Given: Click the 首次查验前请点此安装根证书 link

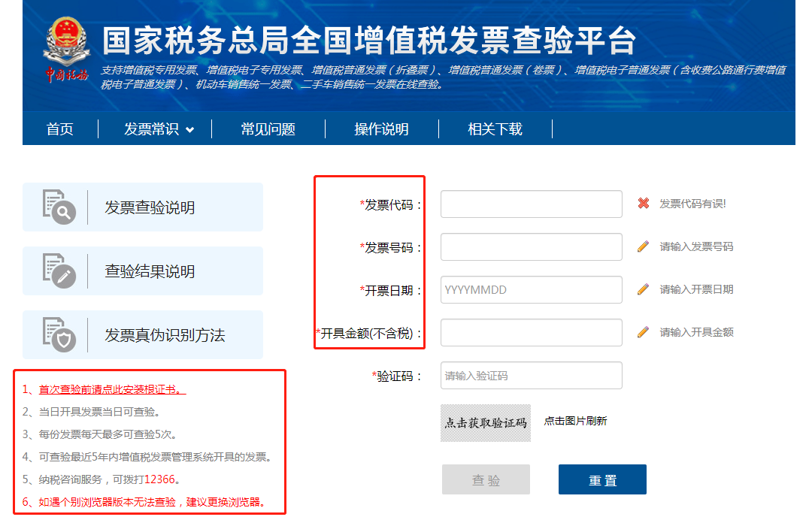Looking at the screenshot, I should [112, 389].
